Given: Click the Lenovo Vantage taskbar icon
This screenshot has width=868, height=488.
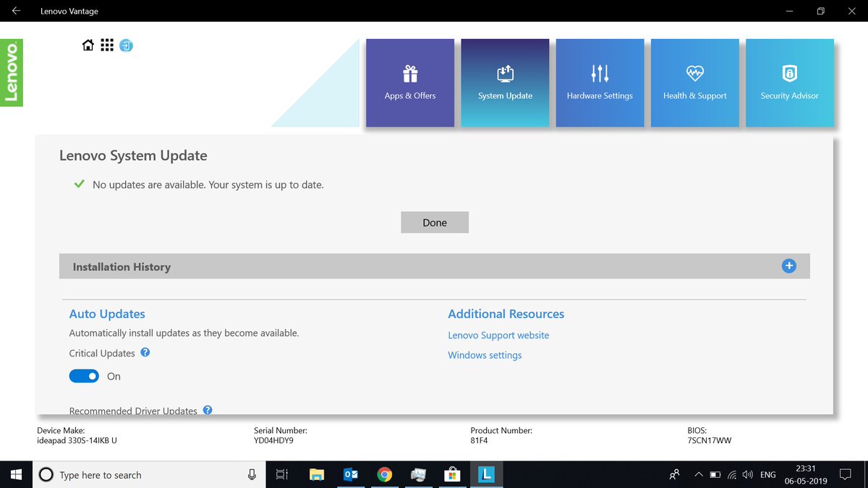Looking at the screenshot, I should 486,474.
